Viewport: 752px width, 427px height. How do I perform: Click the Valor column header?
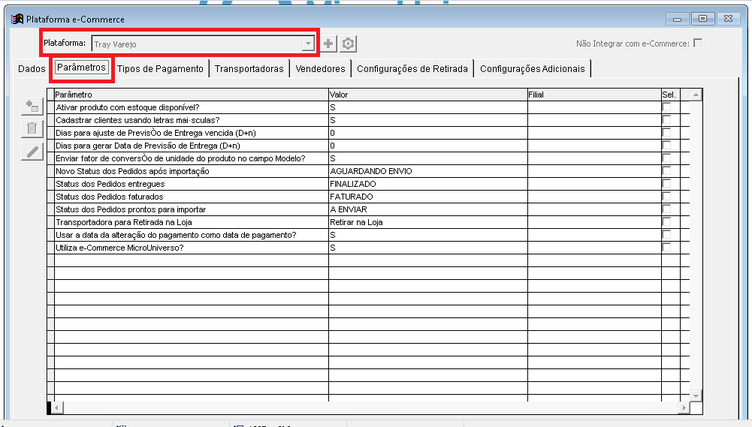click(428, 95)
